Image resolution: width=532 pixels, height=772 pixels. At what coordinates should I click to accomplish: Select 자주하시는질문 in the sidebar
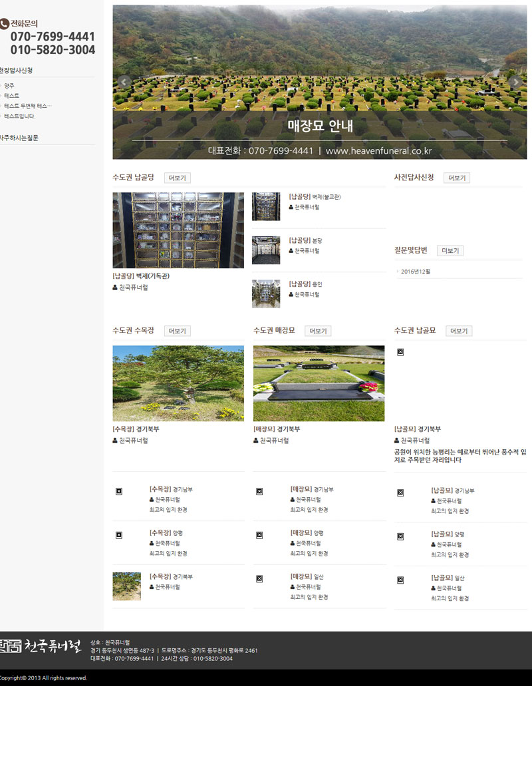[x=20, y=138]
